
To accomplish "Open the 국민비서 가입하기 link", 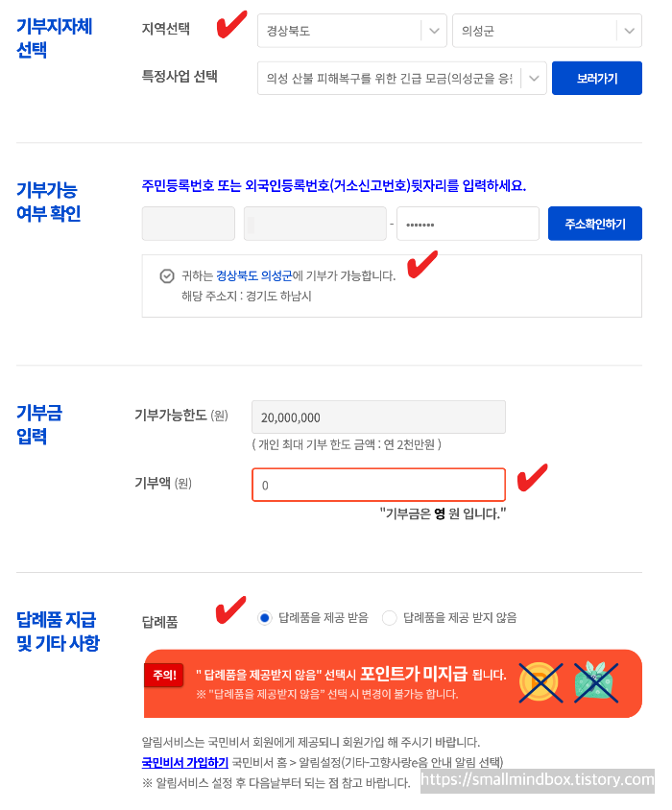I will click(x=185, y=762).
